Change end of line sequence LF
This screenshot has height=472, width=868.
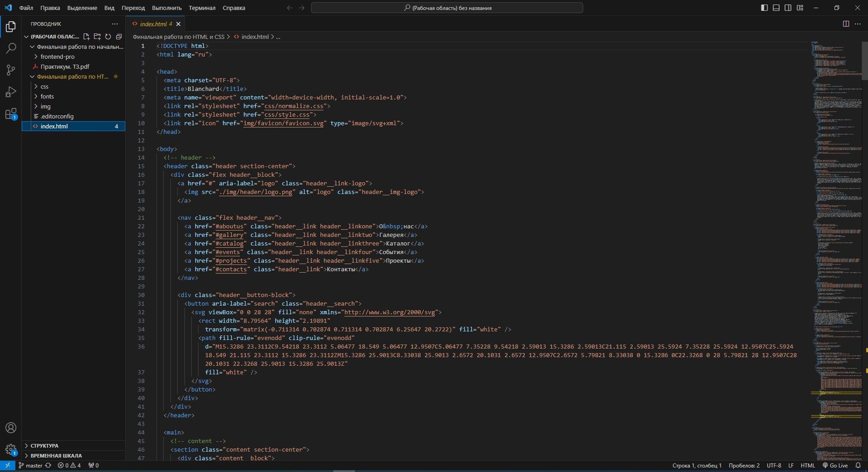[791, 465]
